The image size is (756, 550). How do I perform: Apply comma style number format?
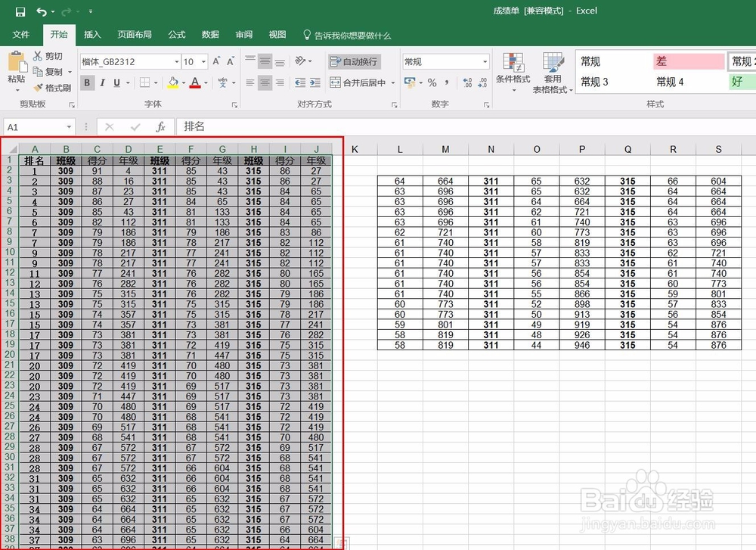point(447,82)
